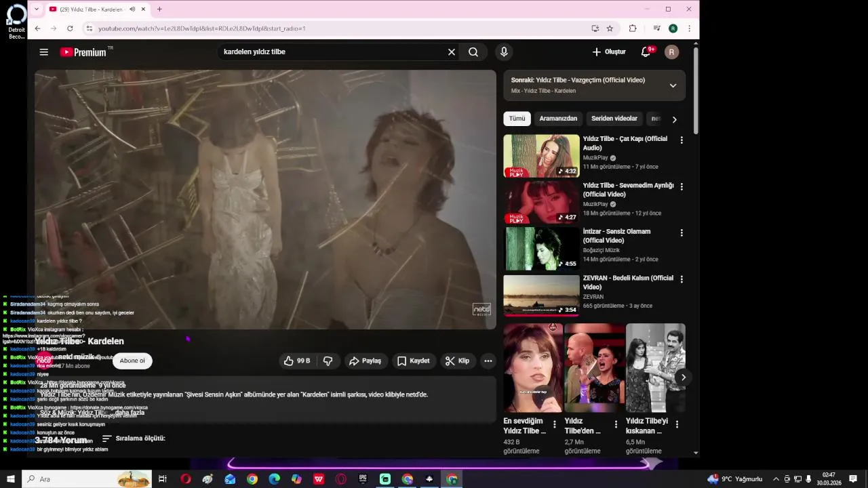Viewport: 868px width, 488px height.
Task: Open the YouTube hamburger guide menu
Action: 44,52
